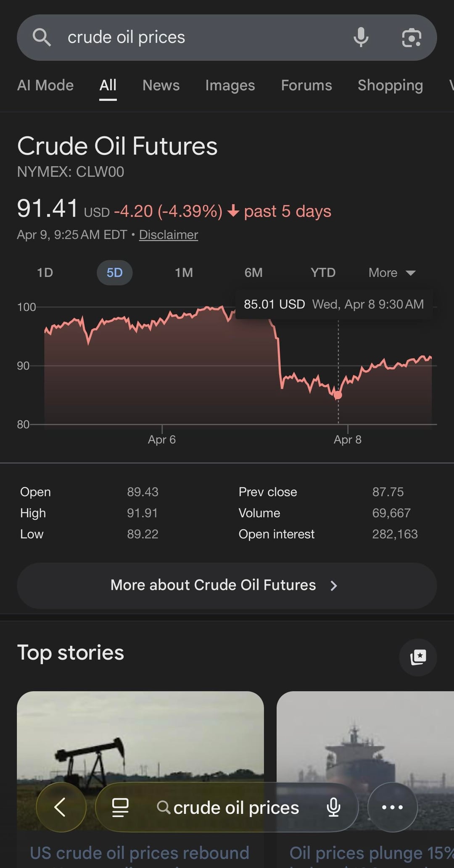Tap the saved stories icon beside Top stories
454x868 pixels.
[x=418, y=657]
